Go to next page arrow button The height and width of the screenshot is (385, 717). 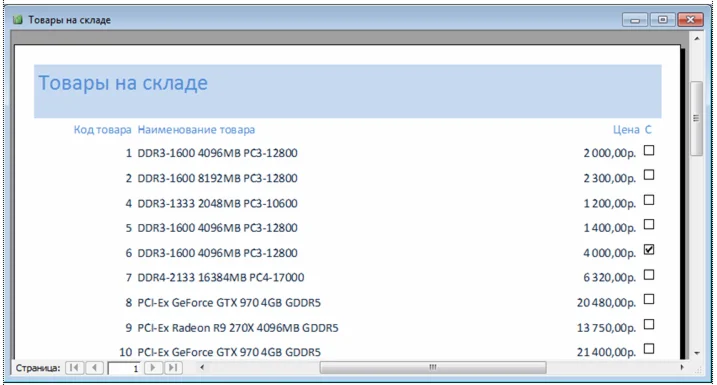point(153,368)
